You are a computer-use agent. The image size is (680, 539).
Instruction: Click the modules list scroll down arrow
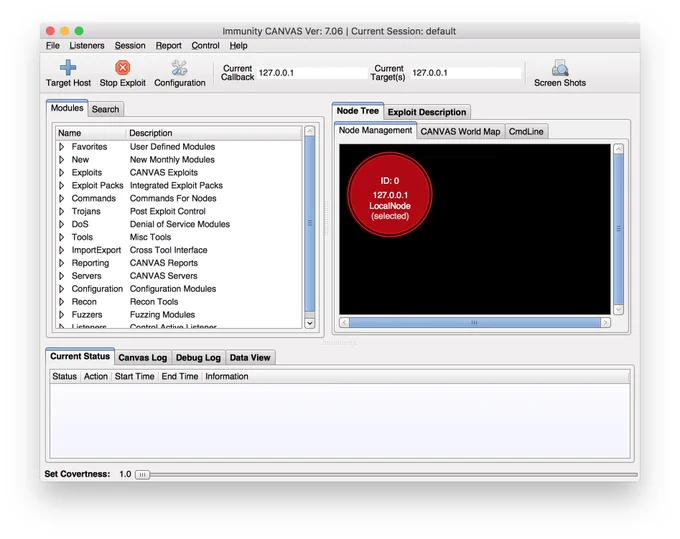coord(310,323)
